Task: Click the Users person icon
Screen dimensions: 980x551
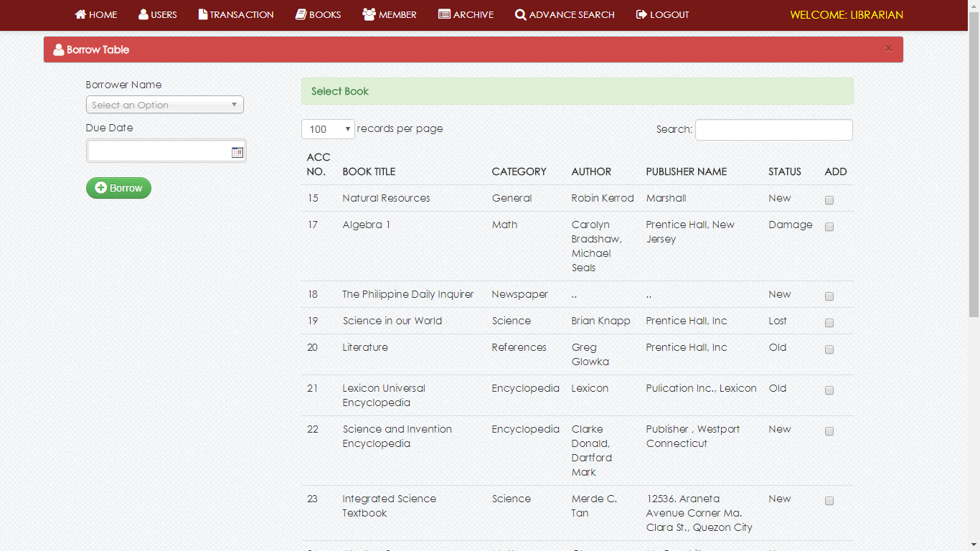Action: coord(143,14)
